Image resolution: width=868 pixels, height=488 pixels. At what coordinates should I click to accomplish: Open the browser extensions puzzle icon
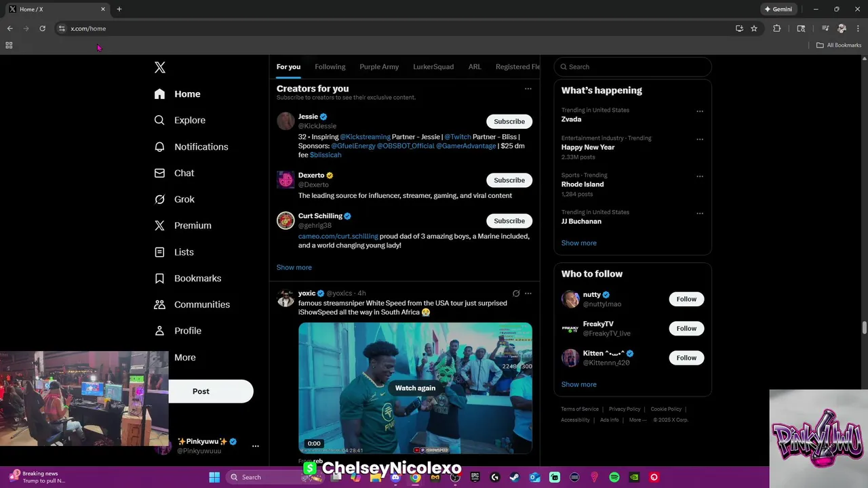(777, 28)
